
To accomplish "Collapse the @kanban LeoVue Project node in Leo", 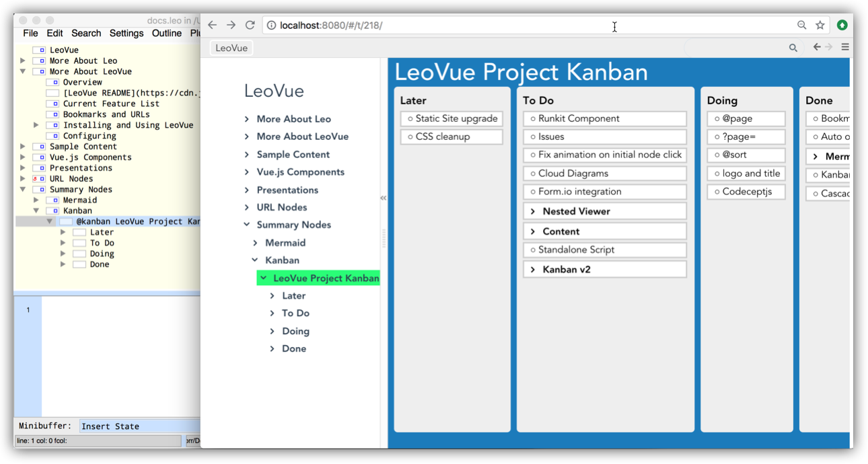I will (x=50, y=221).
